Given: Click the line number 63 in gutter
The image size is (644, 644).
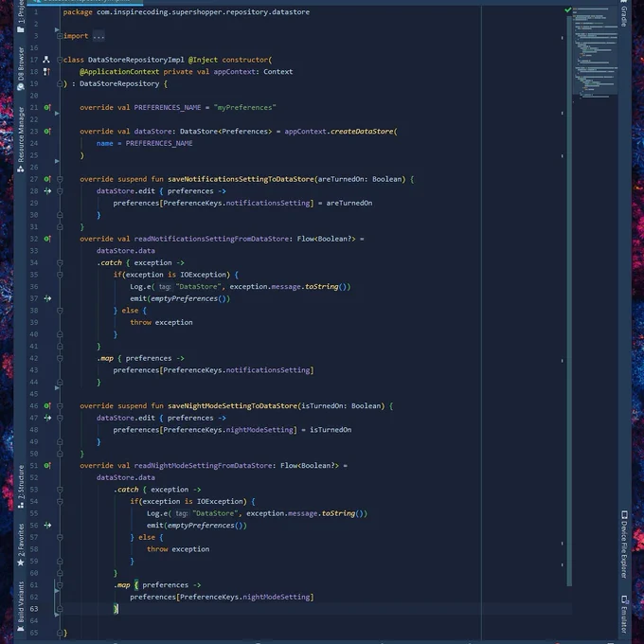Looking at the screenshot, I should coord(34,609).
